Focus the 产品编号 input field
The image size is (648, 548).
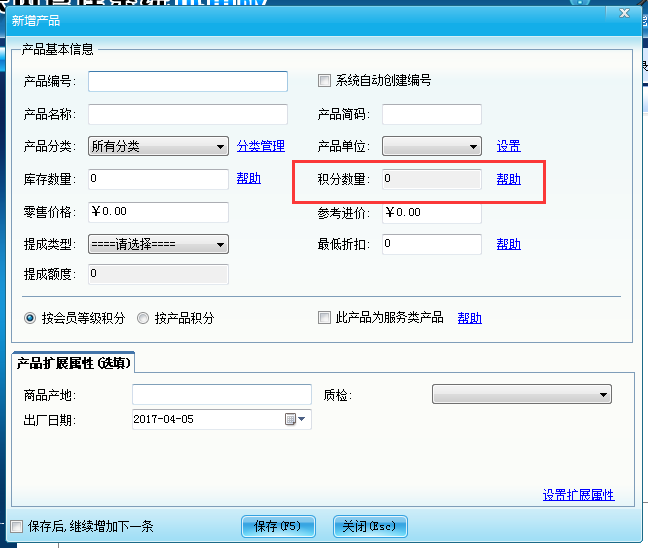click(x=188, y=81)
